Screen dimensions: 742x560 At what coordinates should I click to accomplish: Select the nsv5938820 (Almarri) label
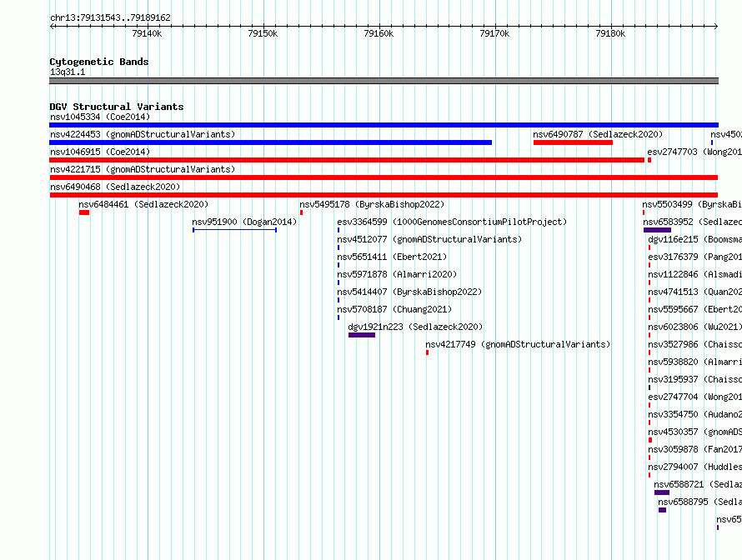(x=694, y=362)
